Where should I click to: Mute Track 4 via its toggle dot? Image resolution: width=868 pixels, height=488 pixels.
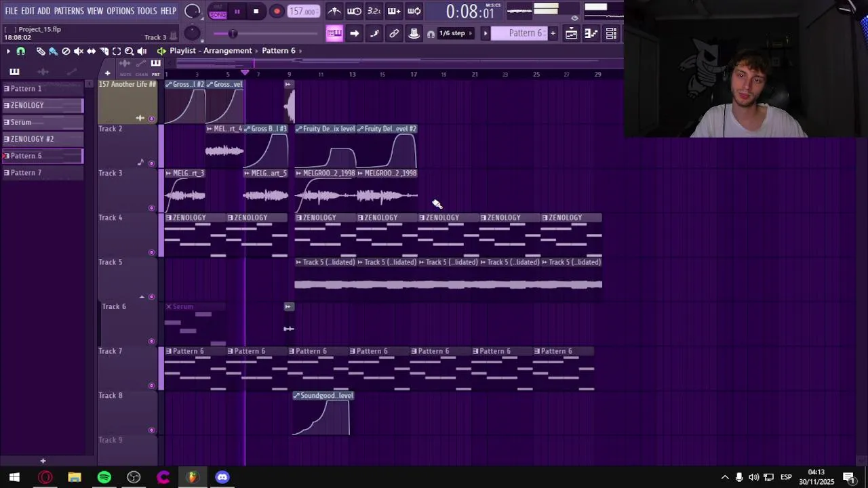click(x=151, y=253)
